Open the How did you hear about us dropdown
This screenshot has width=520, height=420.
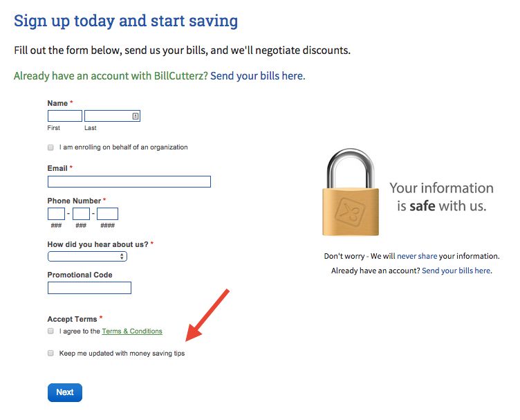pos(87,256)
